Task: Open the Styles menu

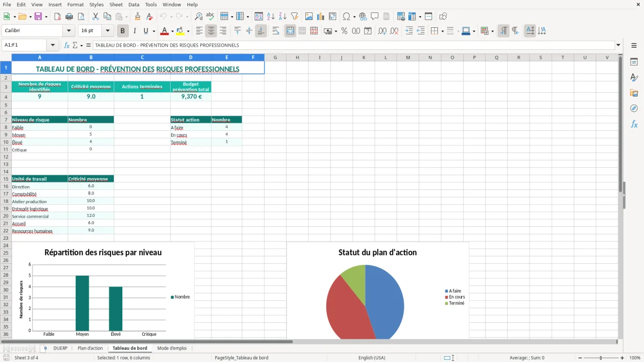Action: click(x=97, y=4)
